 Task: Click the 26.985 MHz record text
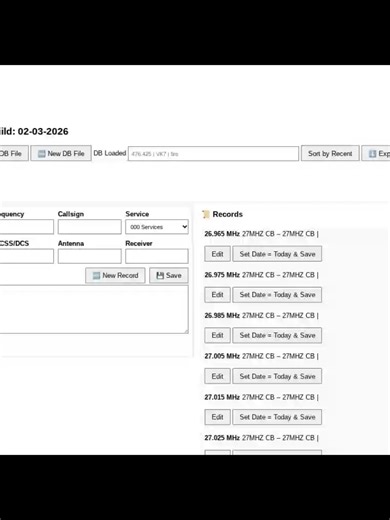[262, 315]
